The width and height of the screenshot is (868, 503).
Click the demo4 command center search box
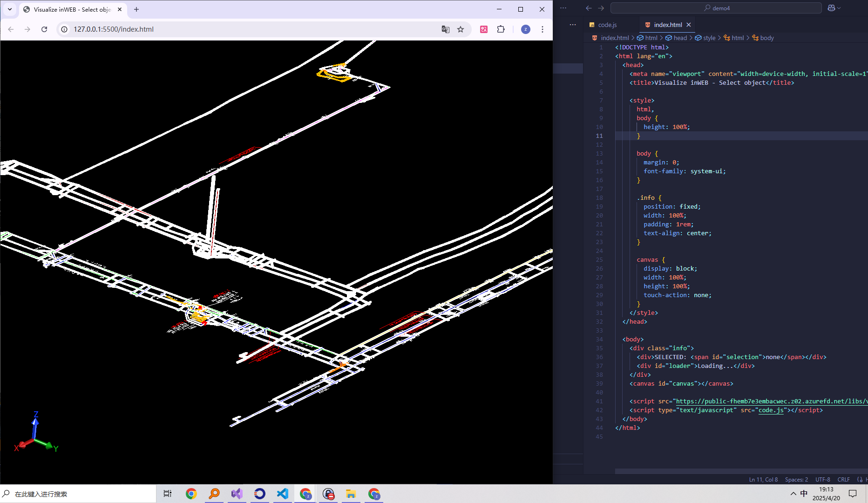pyautogui.click(x=716, y=8)
